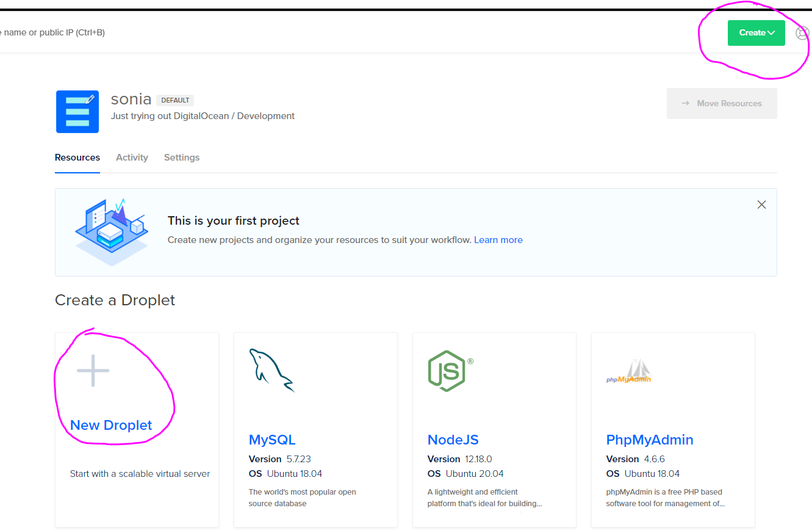Viewport: 812px width, 530px height.
Task: Open the MySQL droplet link
Action: pos(272,440)
